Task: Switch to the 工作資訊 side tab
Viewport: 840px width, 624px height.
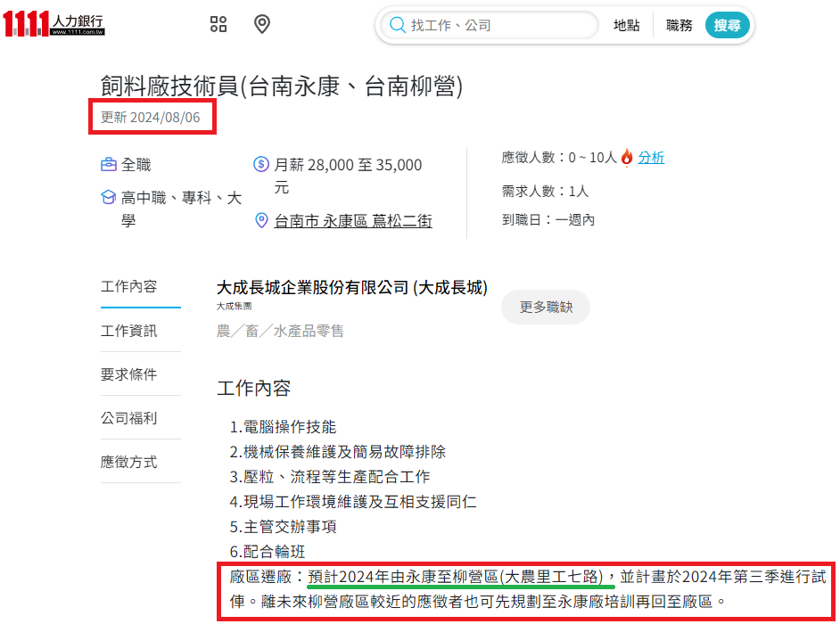Action: 129,331
